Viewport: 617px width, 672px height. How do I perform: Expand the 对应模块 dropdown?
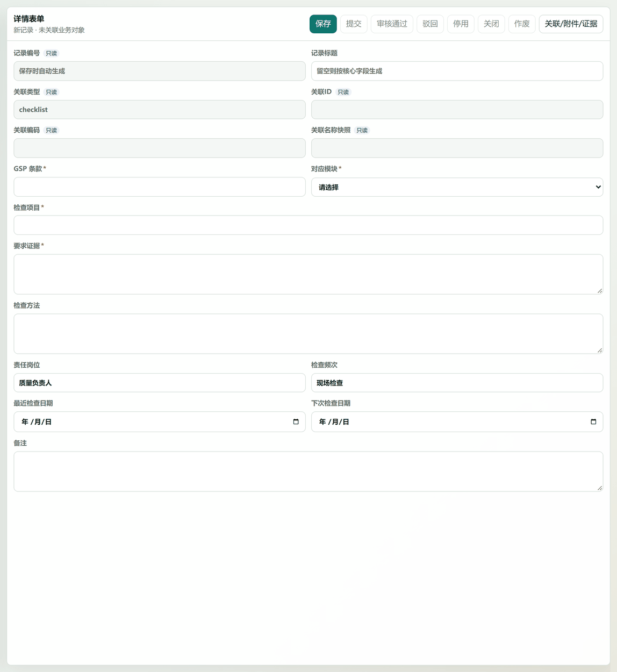click(x=457, y=187)
